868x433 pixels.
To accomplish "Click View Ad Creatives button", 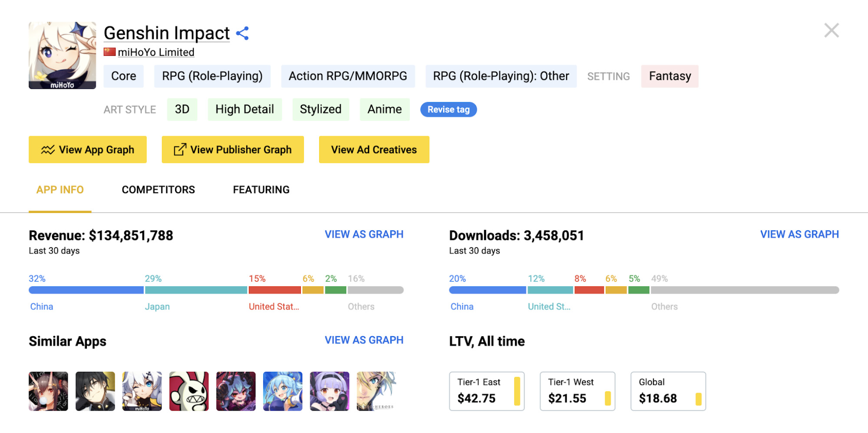I will (373, 150).
